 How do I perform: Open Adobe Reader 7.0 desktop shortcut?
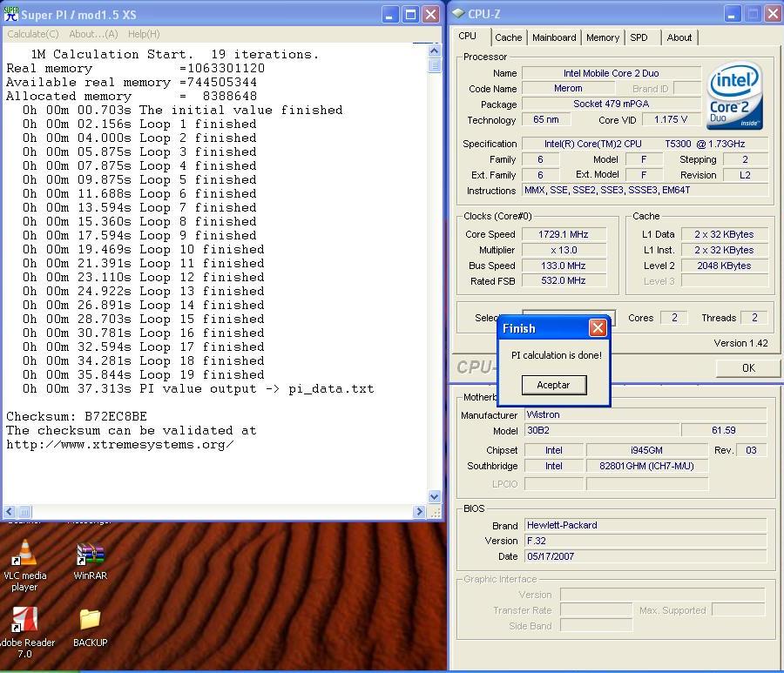[x=24, y=633]
